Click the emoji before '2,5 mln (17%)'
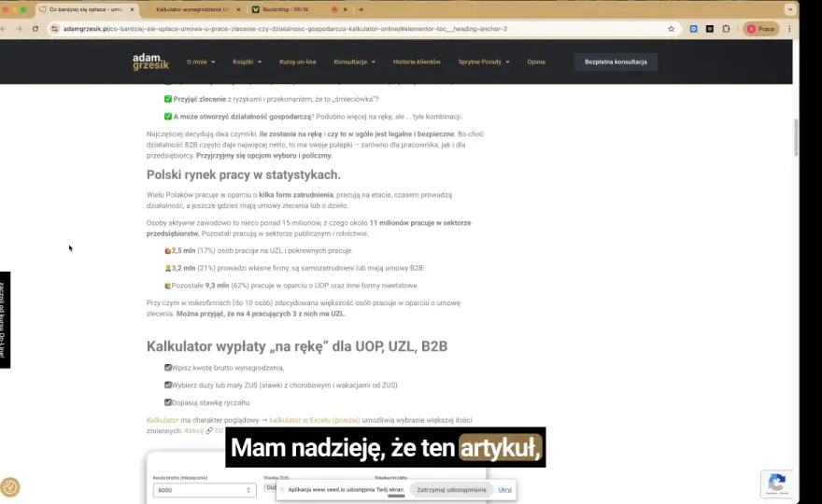Screen dimensions: 822x504 [x=168, y=251]
